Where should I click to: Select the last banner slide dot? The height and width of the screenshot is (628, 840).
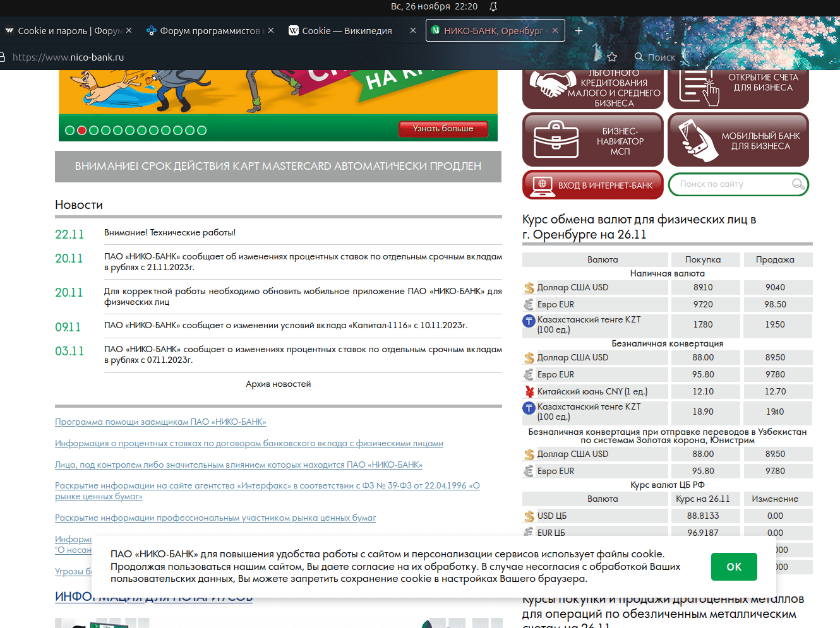point(201,131)
